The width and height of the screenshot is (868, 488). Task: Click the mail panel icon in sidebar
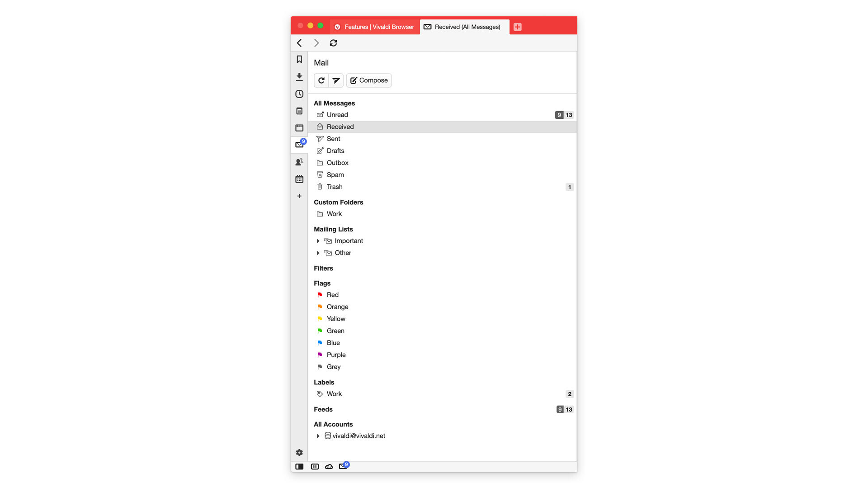click(x=299, y=145)
